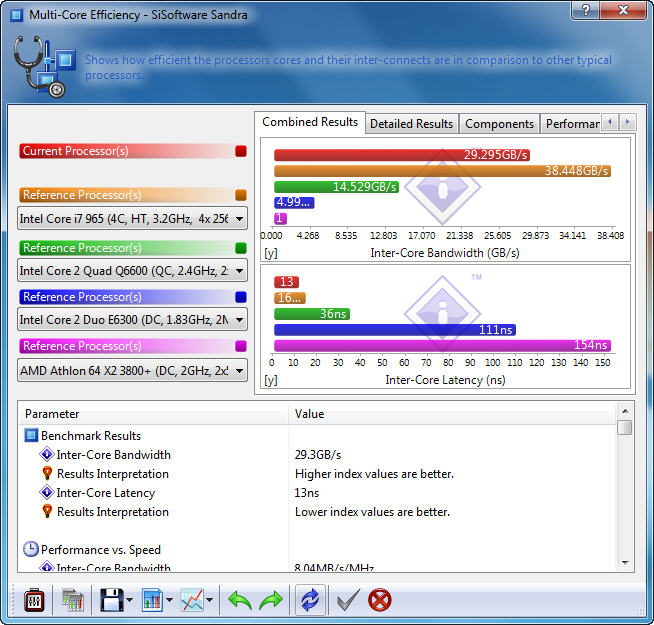Open the AMD Athlon 64 X2 3800+ dropdown
This screenshot has width=654, height=625.
(x=132, y=370)
